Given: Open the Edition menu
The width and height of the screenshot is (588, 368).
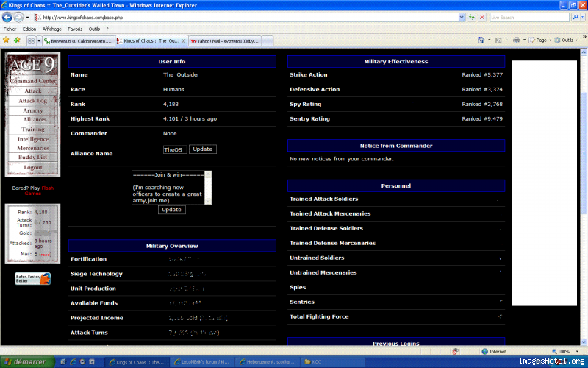Looking at the screenshot, I should coord(29,29).
